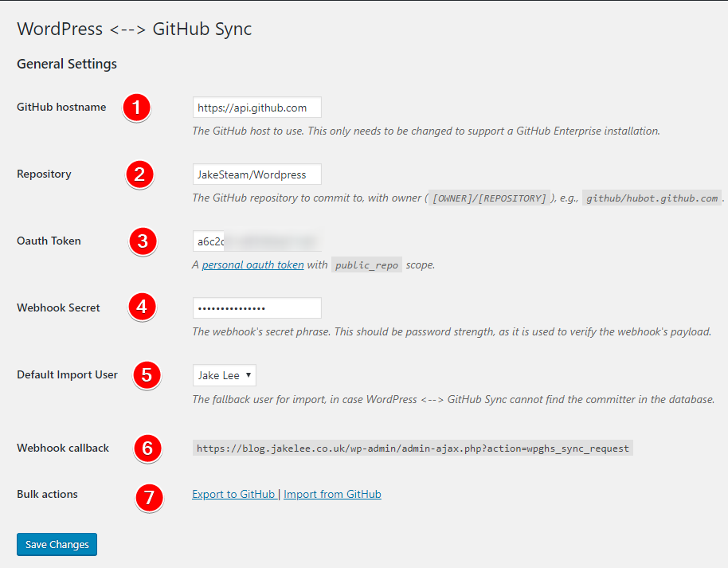Viewport: 728px width, 568px height.
Task: Click the Webhook Secret label
Action: pos(58,308)
